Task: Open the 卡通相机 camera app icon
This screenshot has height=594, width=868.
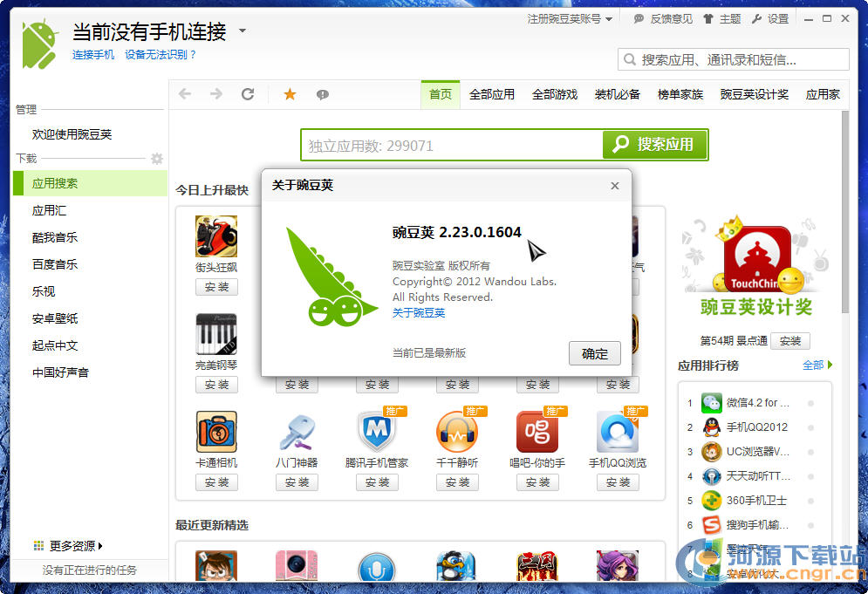Action: pos(216,432)
